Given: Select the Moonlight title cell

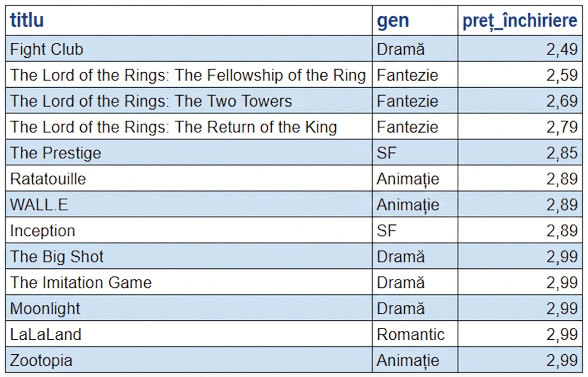Looking at the screenshot, I should (189, 308).
